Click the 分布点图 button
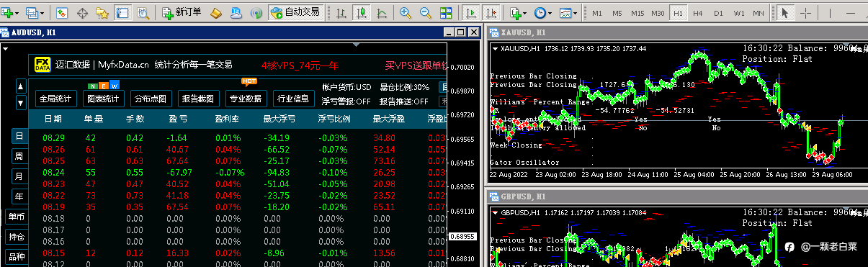Viewport: 868px width, 267px height. [151, 99]
